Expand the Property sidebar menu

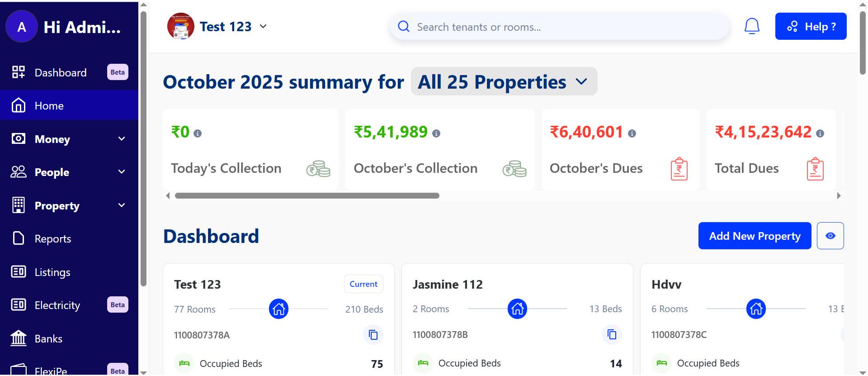click(x=69, y=206)
